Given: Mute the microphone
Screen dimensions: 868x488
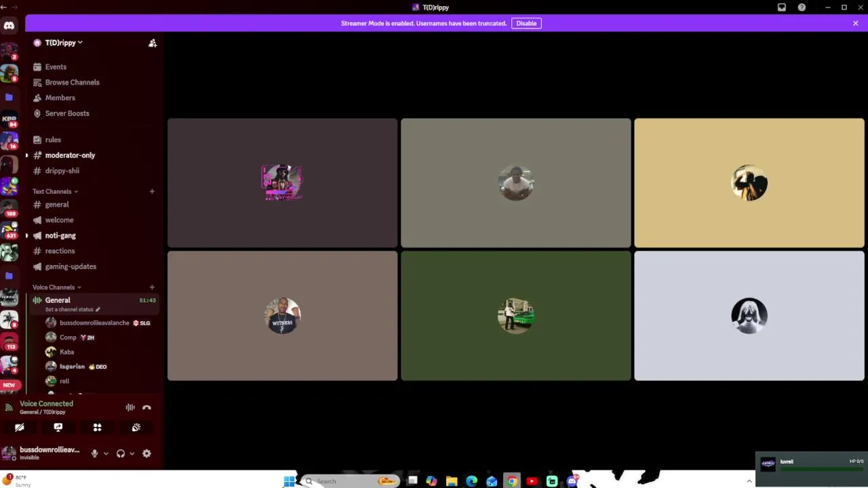Looking at the screenshot, I should coord(95,453).
